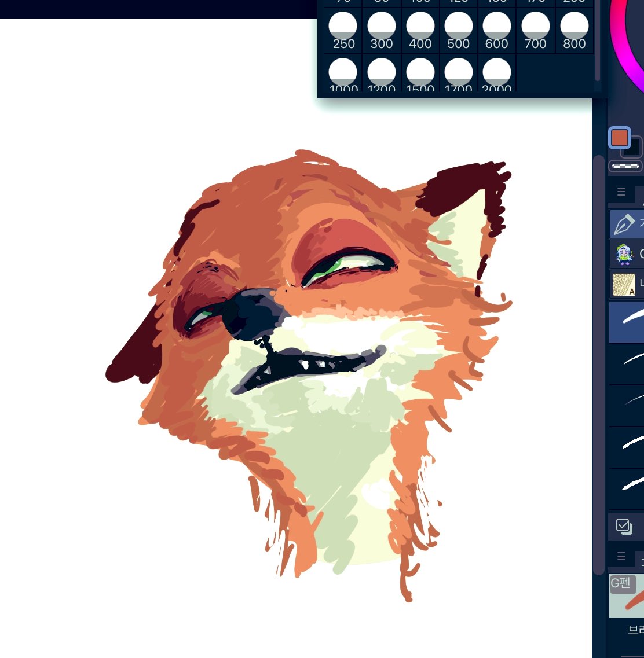Choose the checkered transparent color swatch
The height and width of the screenshot is (658, 644).
[x=625, y=166]
